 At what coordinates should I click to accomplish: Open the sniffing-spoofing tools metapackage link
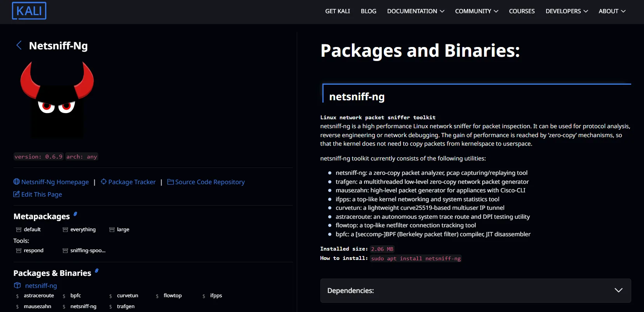click(x=87, y=251)
